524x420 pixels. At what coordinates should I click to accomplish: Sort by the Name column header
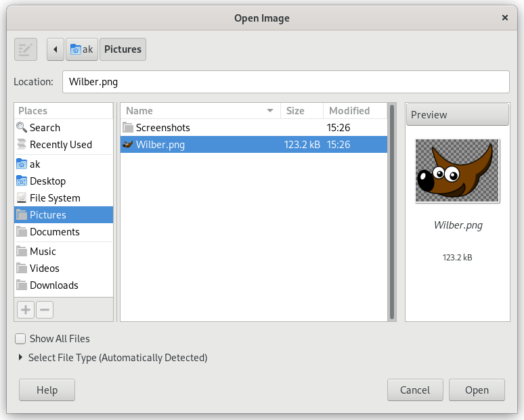coord(200,111)
